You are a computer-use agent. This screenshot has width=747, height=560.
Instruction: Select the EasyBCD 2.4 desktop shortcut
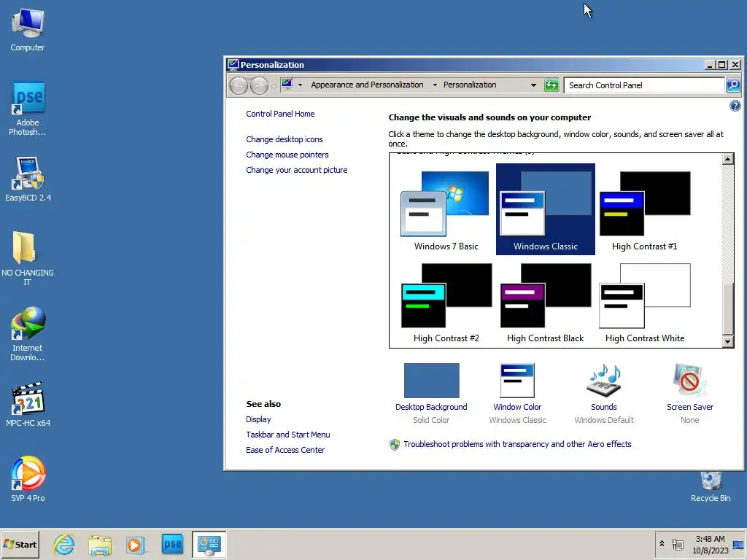coord(28,179)
